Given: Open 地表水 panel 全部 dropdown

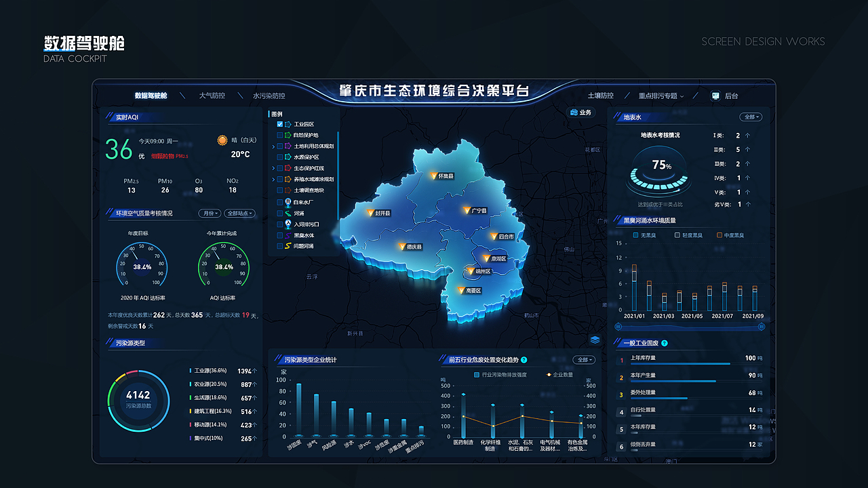Looking at the screenshot, I should [751, 117].
